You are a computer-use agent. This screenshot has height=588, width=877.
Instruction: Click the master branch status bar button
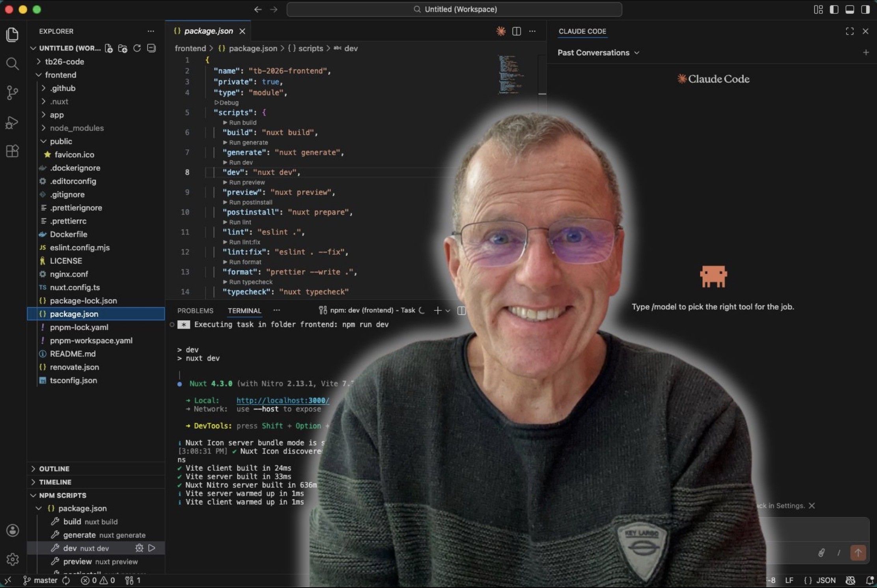(41, 581)
